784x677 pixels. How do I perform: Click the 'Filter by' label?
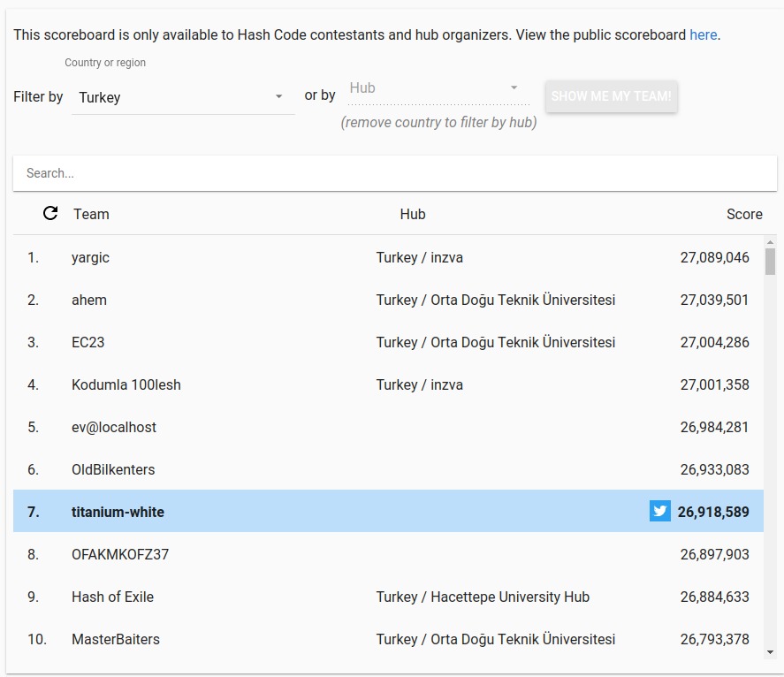tap(38, 96)
